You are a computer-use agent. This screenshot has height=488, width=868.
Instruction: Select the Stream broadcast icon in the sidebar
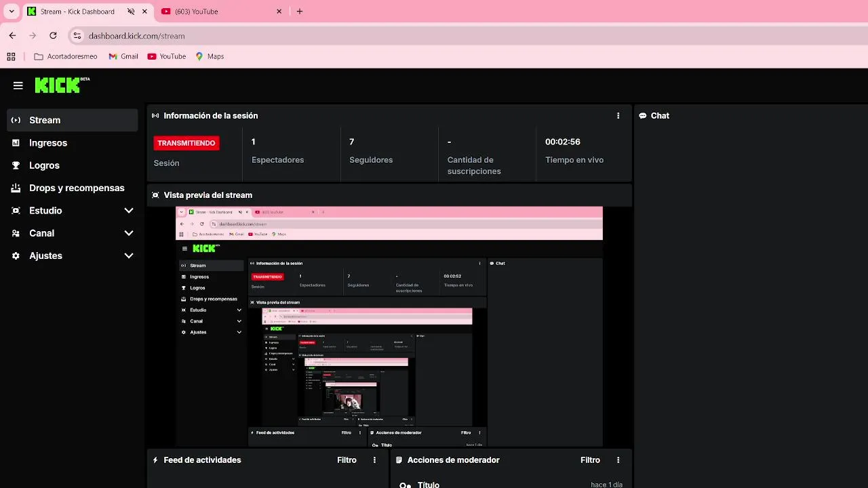coord(16,120)
